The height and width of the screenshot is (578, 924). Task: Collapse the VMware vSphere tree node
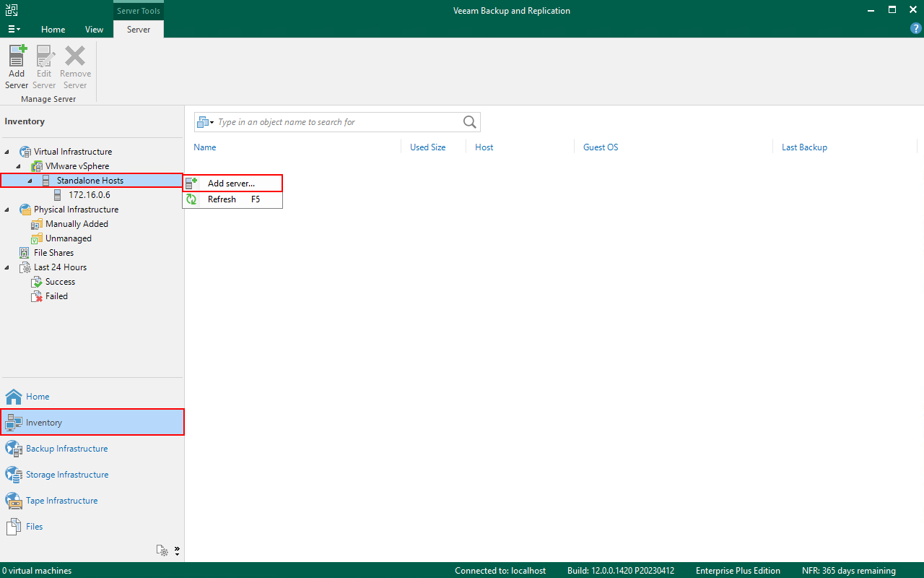click(19, 166)
